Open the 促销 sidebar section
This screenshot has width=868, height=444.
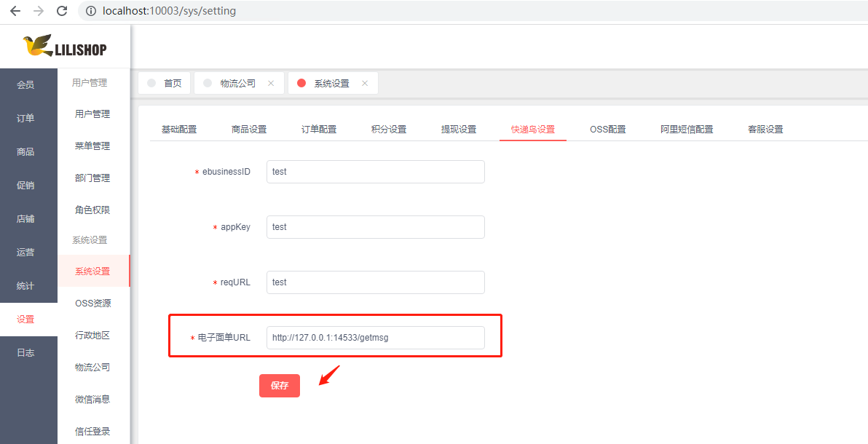tap(29, 186)
